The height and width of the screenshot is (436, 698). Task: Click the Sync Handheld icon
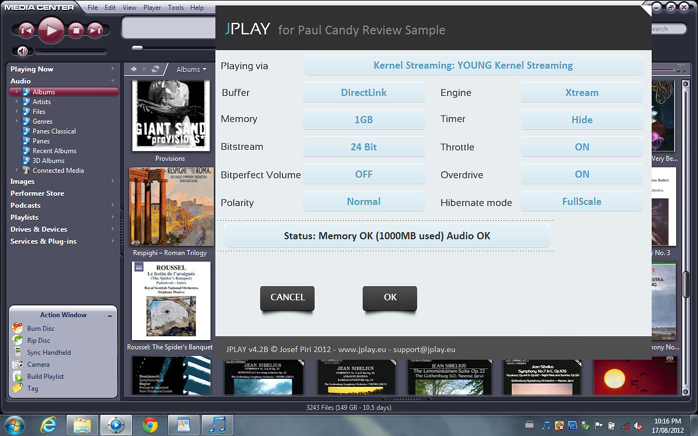[x=17, y=352]
